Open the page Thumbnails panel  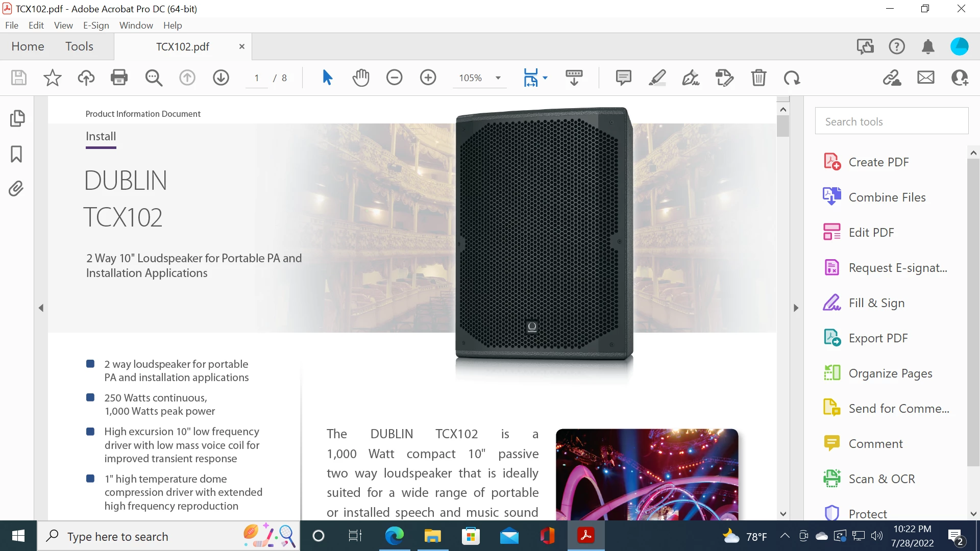click(x=17, y=118)
